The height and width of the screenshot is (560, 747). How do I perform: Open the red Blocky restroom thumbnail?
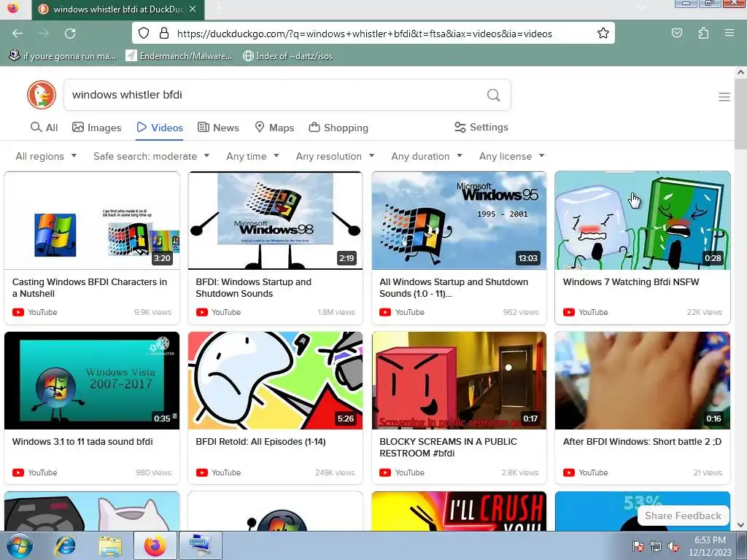coord(459,381)
